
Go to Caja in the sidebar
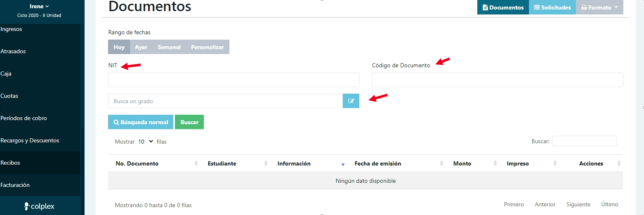6,73
